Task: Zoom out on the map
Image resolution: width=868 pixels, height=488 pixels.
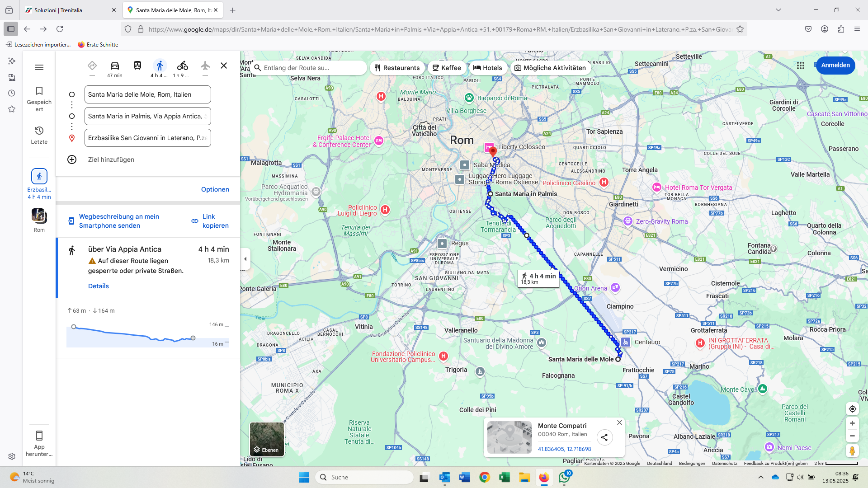Action: coord(852,436)
